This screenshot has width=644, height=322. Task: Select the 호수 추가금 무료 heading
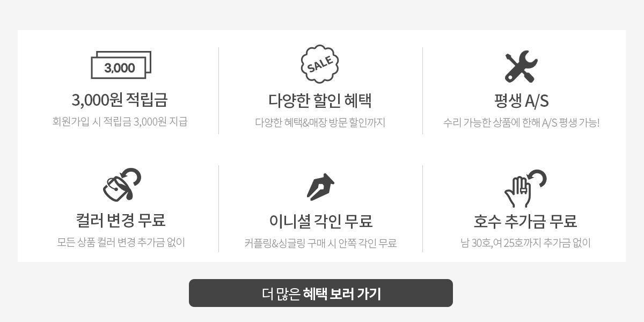click(x=525, y=221)
